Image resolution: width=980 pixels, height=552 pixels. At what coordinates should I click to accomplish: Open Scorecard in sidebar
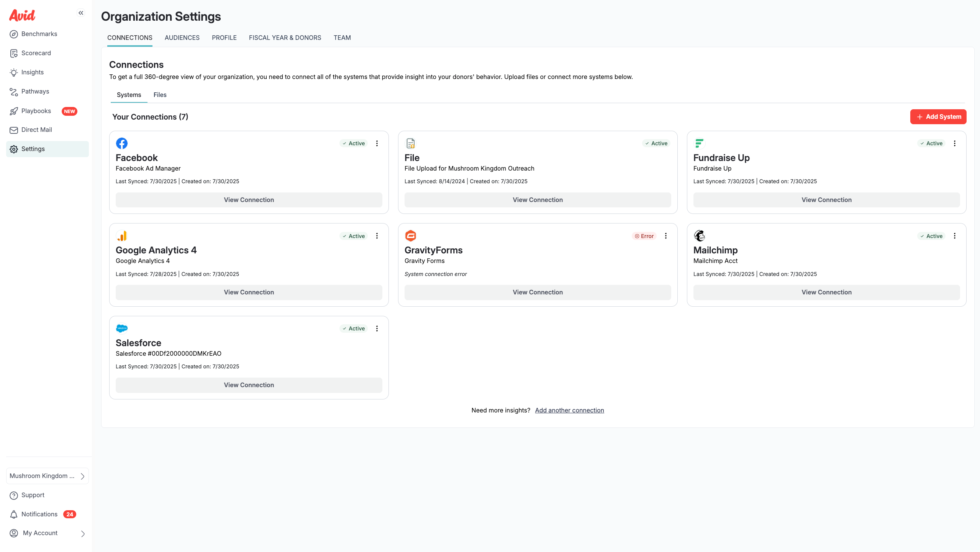[x=48, y=53]
